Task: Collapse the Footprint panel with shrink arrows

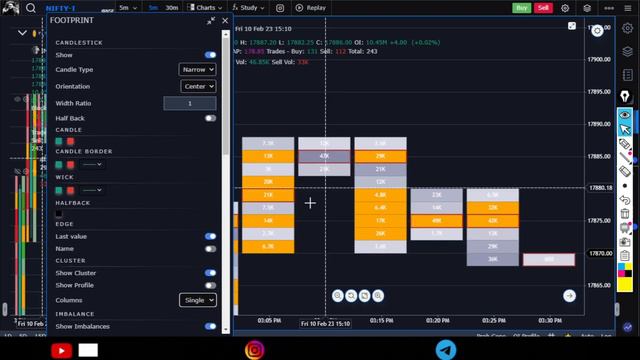Action: point(211,21)
